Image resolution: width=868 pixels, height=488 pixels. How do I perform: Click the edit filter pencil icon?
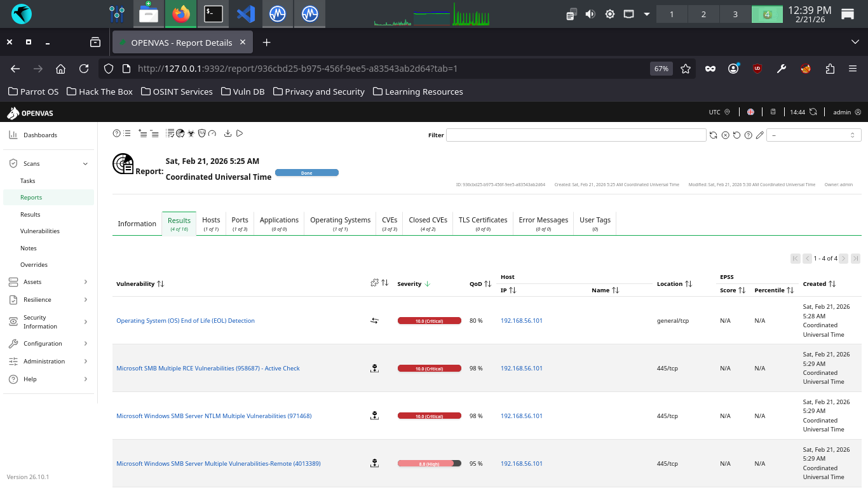759,135
